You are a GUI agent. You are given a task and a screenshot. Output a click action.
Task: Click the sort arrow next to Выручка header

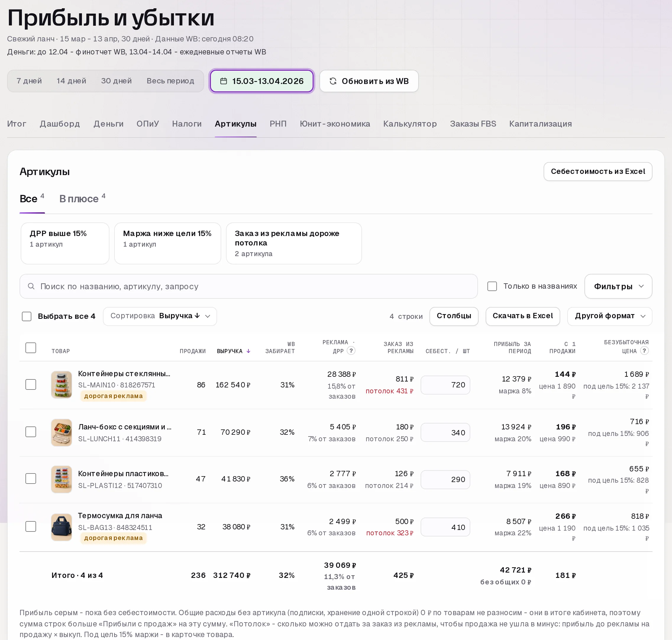[x=248, y=351]
